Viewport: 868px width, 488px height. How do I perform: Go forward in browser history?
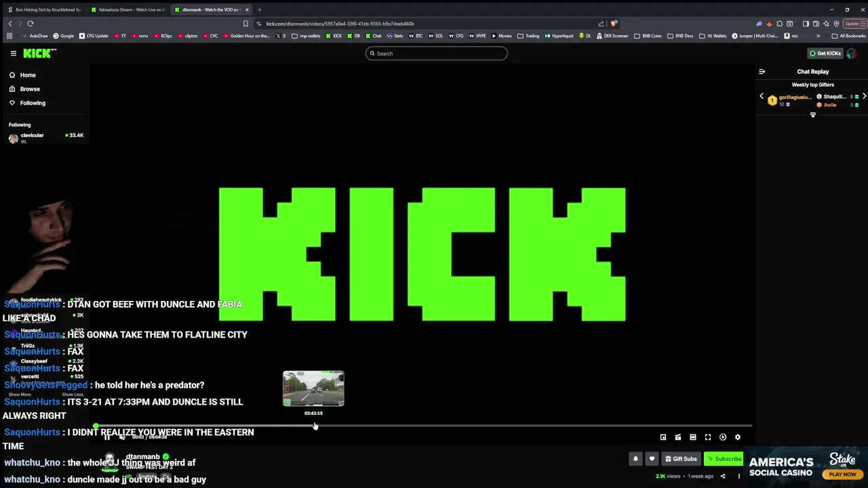click(x=20, y=24)
